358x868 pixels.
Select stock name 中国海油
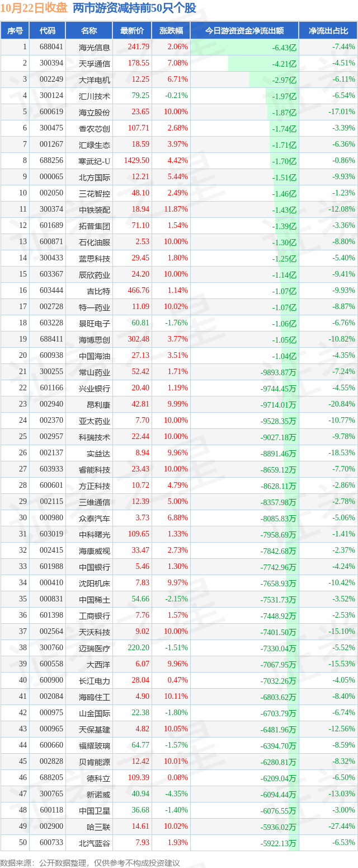click(x=95, y=356)
